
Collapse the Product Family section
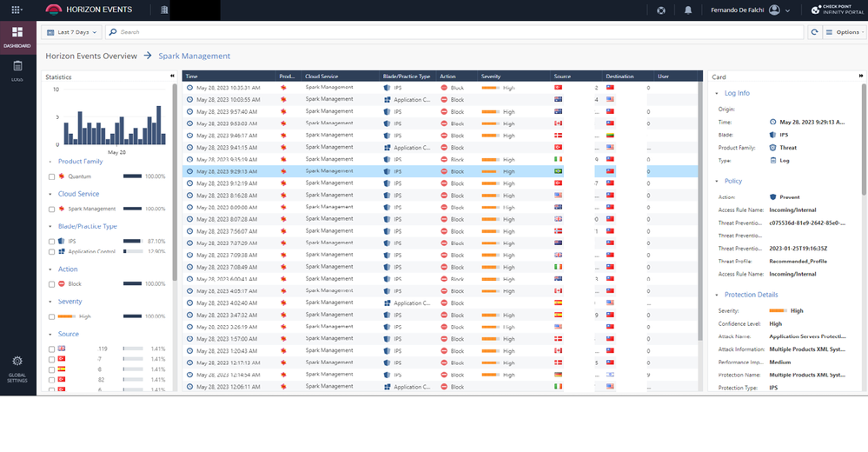point(50,162)
